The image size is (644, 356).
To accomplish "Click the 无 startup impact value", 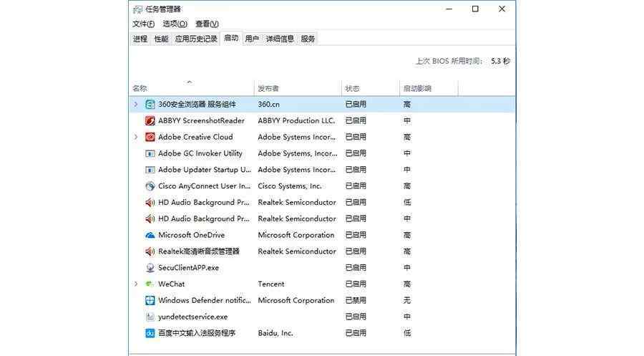I will coord(407,300).
